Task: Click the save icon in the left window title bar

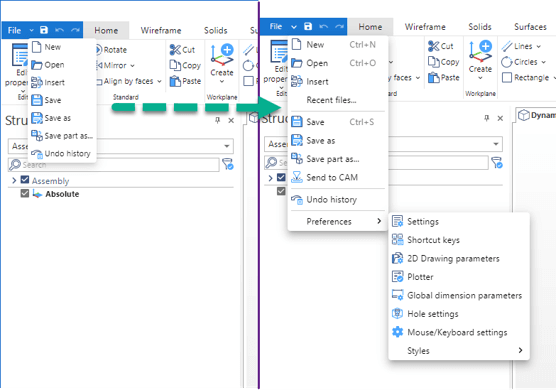Action: (x=44, y=30)
